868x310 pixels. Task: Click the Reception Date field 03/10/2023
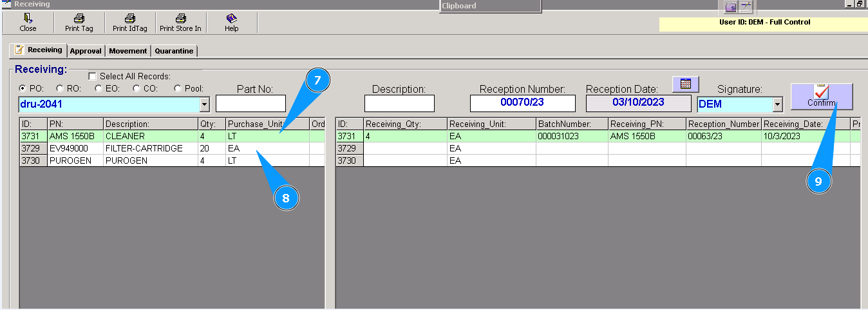click(638, 103)
